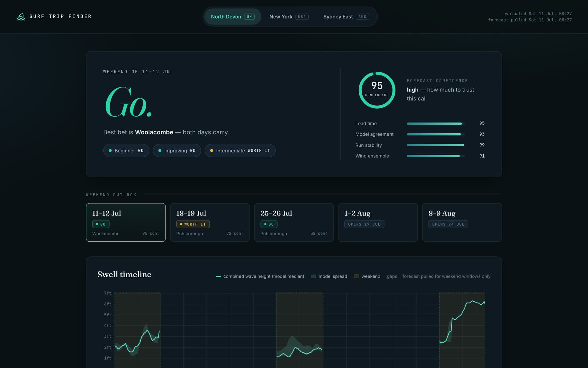Click the Run stability score 99

[x=482, y=145]
